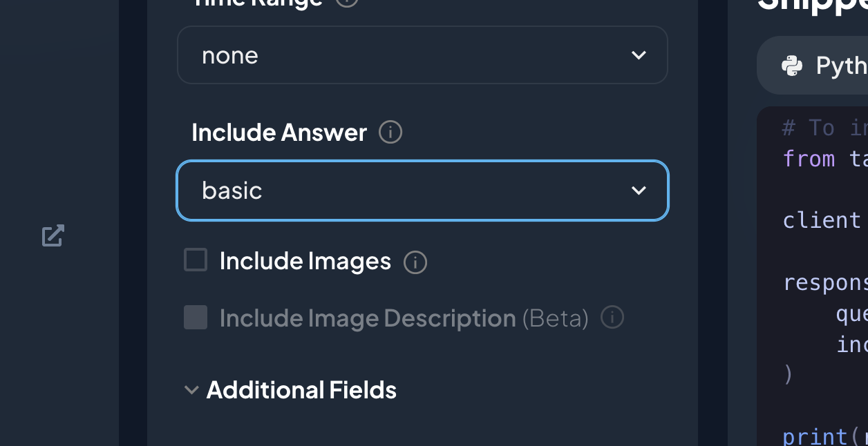The height and width of the screenshot is (446, 868).
Task: Enable the Include Images checkbox
Action: [196, 260]
